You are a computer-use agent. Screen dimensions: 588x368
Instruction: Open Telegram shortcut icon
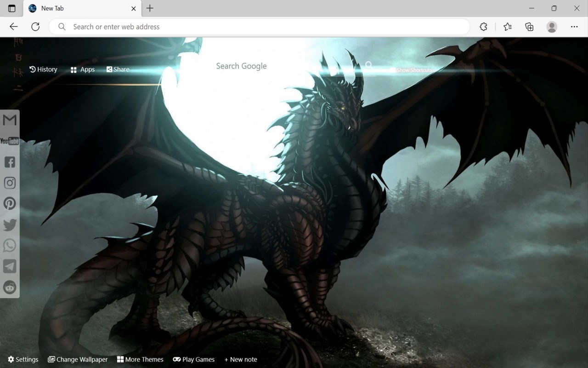tap(10, 266)
